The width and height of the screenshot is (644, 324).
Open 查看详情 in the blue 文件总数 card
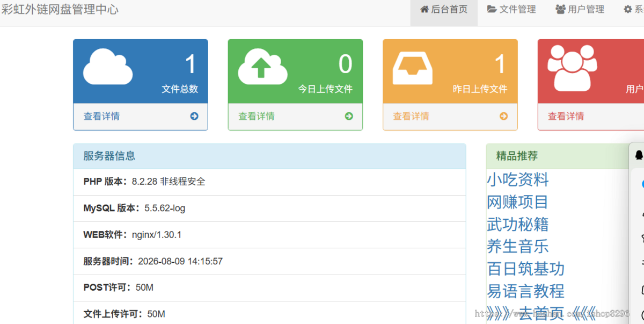coord(101,116)
